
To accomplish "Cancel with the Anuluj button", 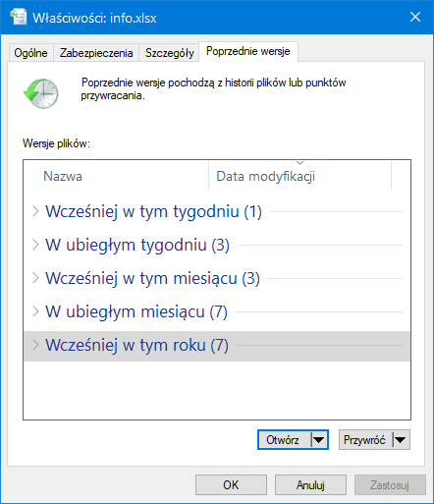I will coord(310,484).
